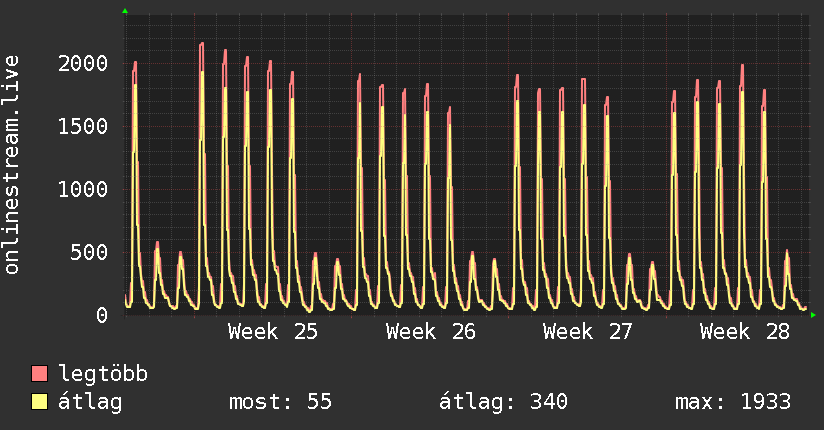Viewport: 824px width, 430px height.
Task: Click the most: 55 statistic
Action: pyautogui.click(x=280, y=402)
